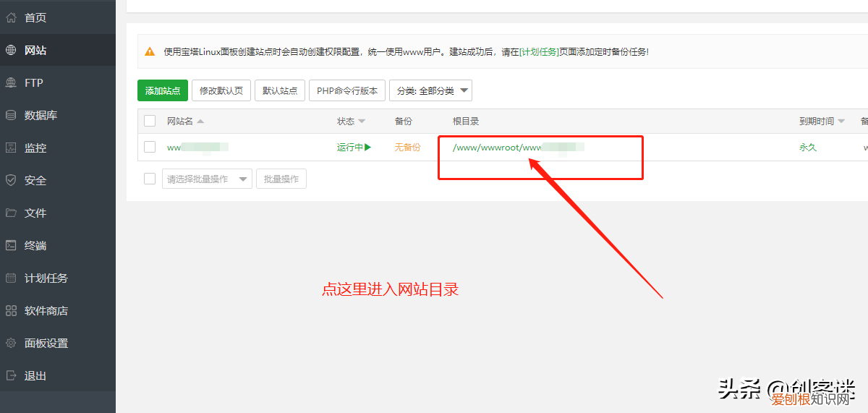Open the 安全 section label
The height and width of the screenshot is (413, 868).
click(x=35, y=180)
